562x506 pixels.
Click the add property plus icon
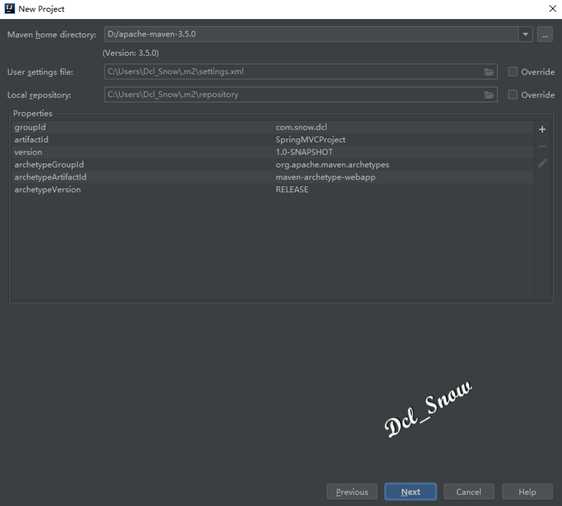(x=542, y=129)
